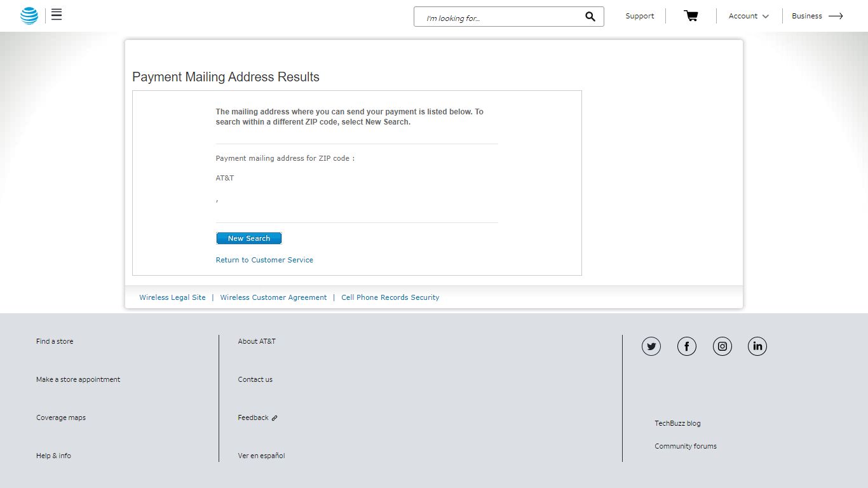Screen dimensions: 868x488
Task: Click the New Search button
Action: pyautogui.click(x=249, y=238)
